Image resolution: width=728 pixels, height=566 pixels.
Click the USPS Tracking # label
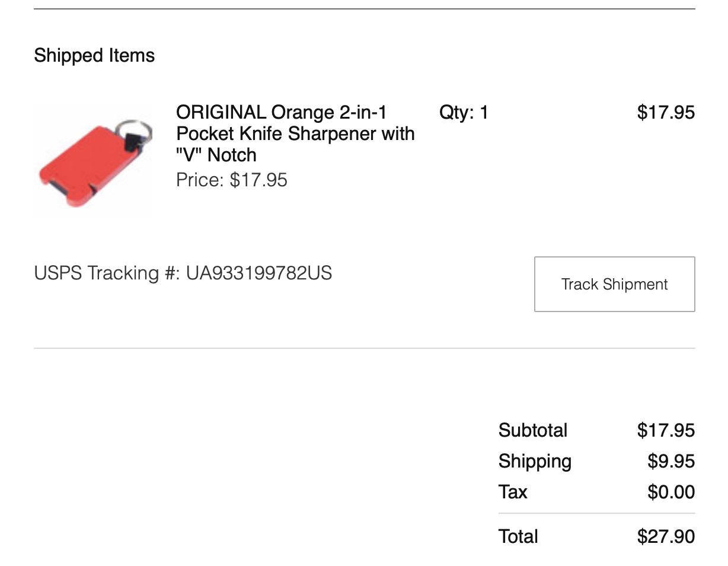click(x=107, y=273)
